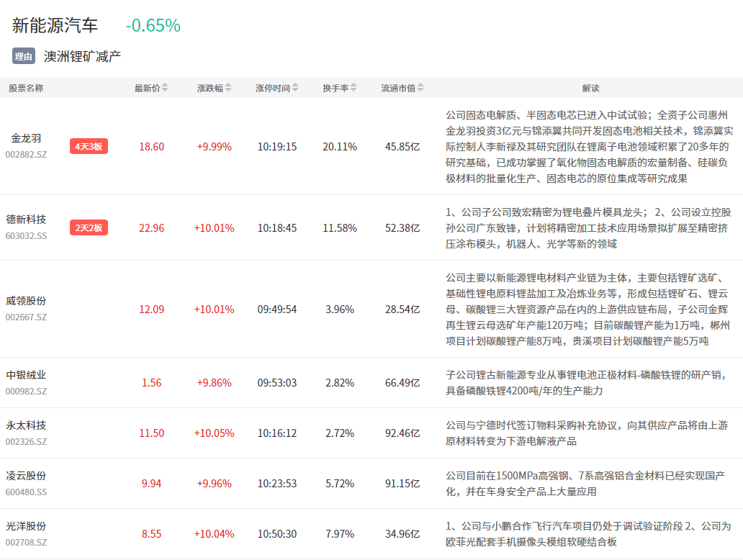Screen dimensions: 743x560
Task: Sort by 涨跌幅 using its sort arrows
Action: pyautogui.click(x=228, y=88)
